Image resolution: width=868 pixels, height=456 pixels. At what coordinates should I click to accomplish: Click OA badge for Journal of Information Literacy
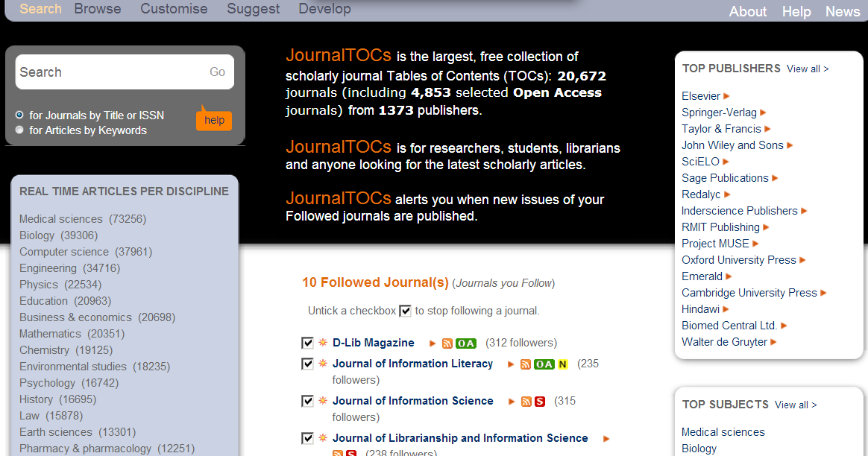(x=544, y=364)
